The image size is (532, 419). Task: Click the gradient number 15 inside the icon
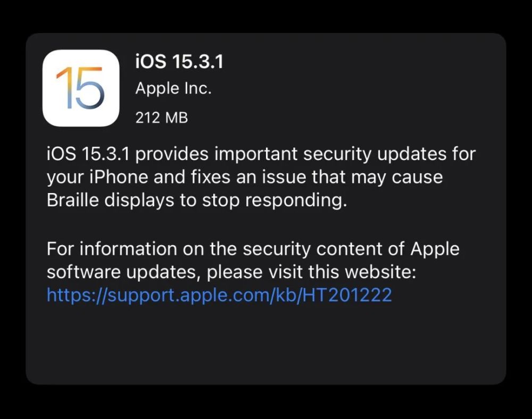pos(80,88)
